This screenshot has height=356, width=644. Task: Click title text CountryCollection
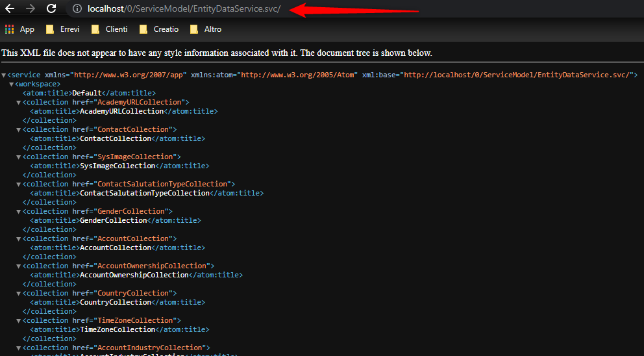116,302
